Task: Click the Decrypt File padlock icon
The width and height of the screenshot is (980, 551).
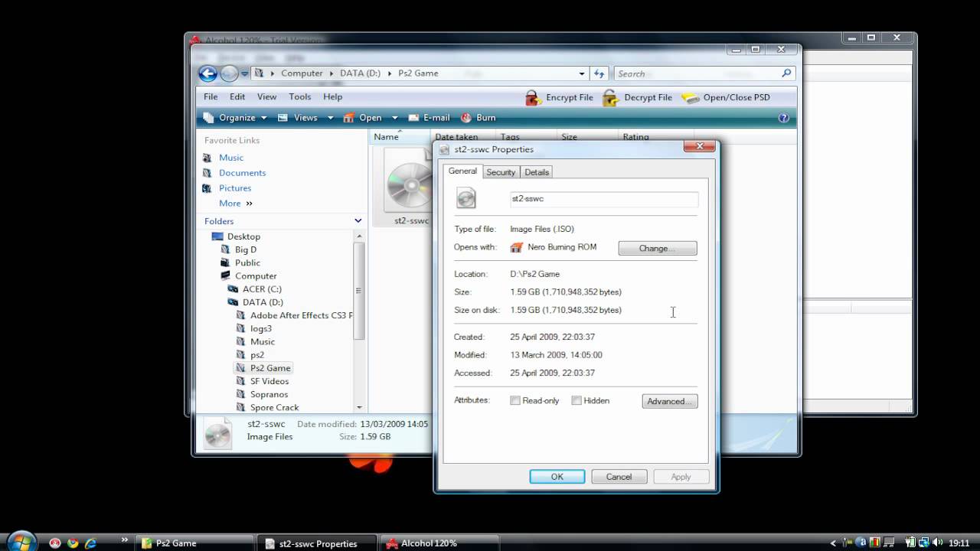Action: [610, 97]
